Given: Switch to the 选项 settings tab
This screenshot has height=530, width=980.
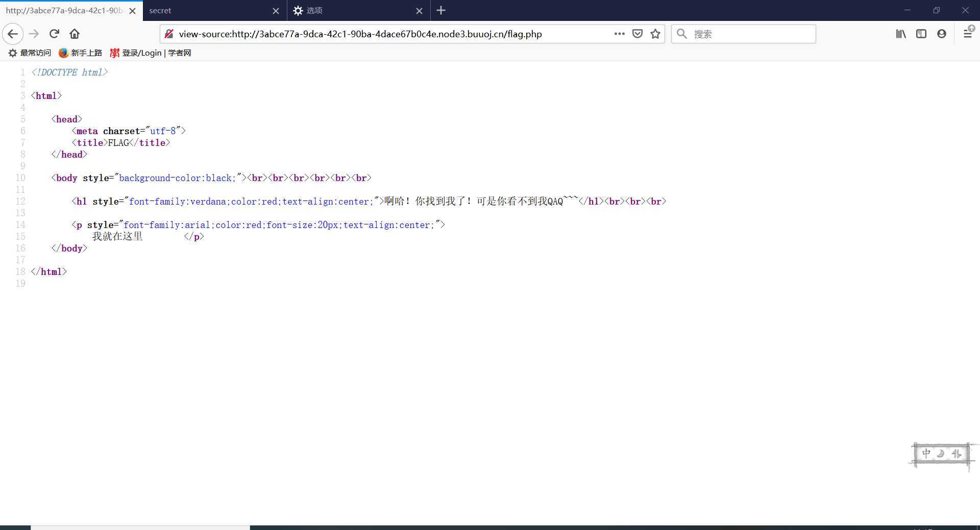Looking at the screenshot, I should (352, 11).
